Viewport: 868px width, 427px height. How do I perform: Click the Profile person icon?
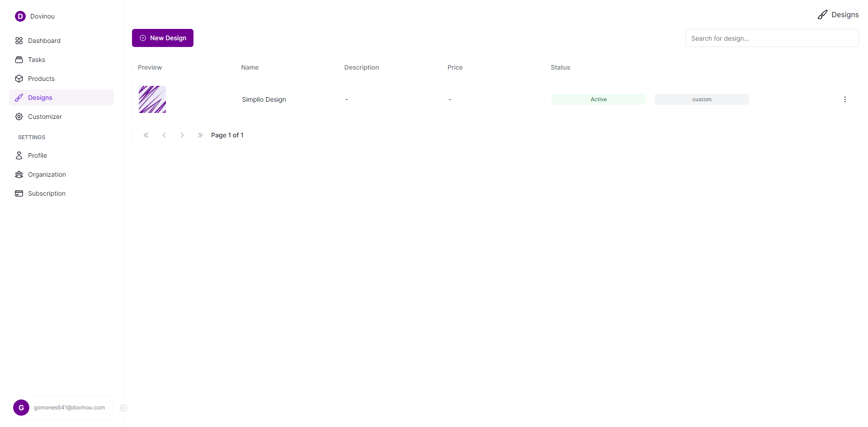(x=19, y=155)
